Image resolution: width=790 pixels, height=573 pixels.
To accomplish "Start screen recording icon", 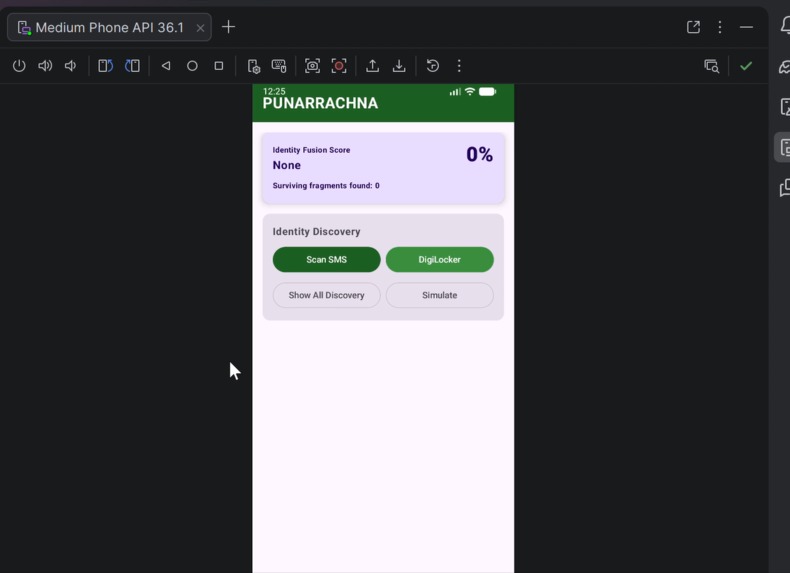I will pyautogui.click(x=339, y=66).
